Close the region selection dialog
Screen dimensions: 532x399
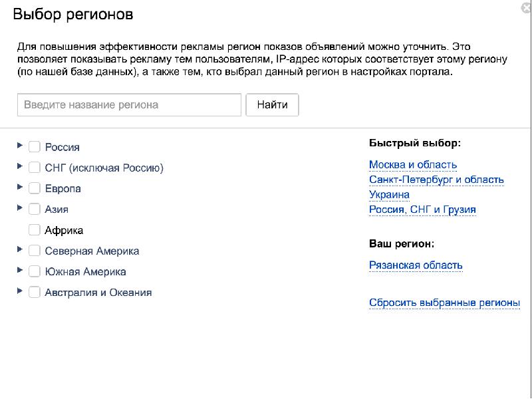tap(525, 7)
